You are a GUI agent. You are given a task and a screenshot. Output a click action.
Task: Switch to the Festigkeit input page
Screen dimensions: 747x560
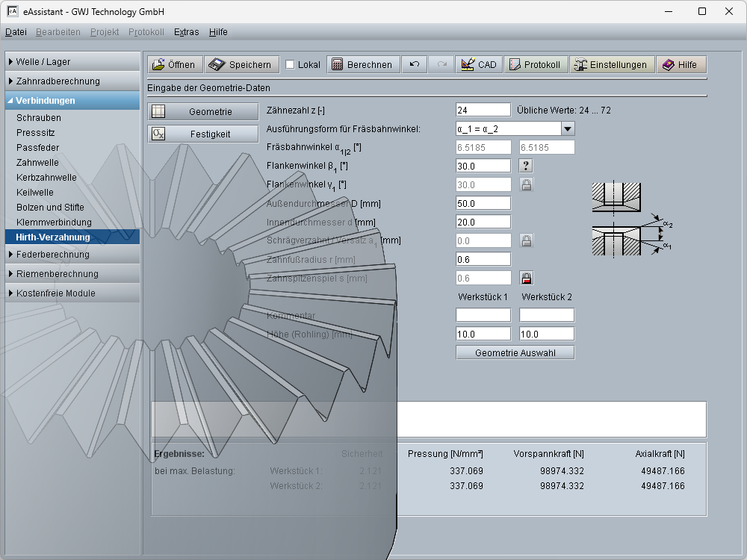[x=200, y=134]
